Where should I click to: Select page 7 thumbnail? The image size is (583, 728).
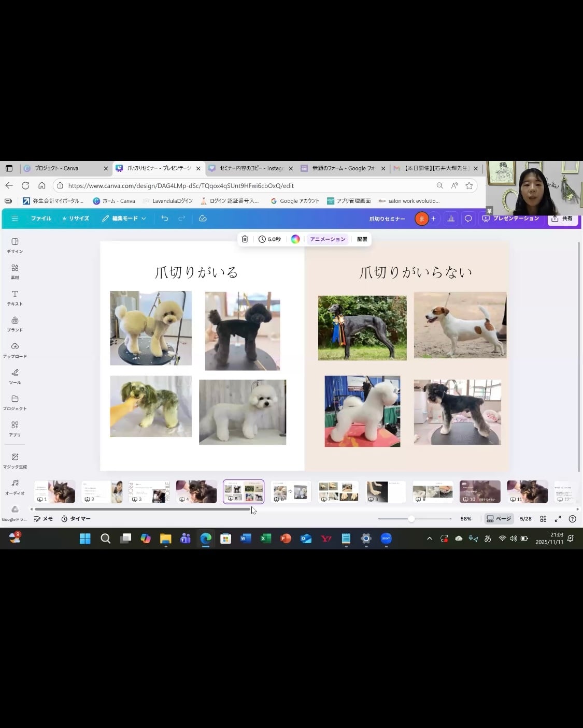[338, 491]
